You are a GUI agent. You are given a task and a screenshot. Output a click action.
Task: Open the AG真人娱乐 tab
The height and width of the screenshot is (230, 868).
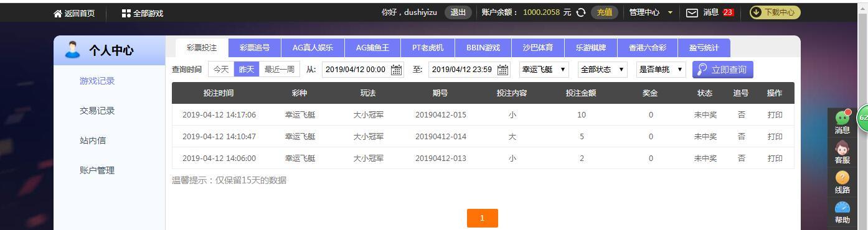point(313,48)
